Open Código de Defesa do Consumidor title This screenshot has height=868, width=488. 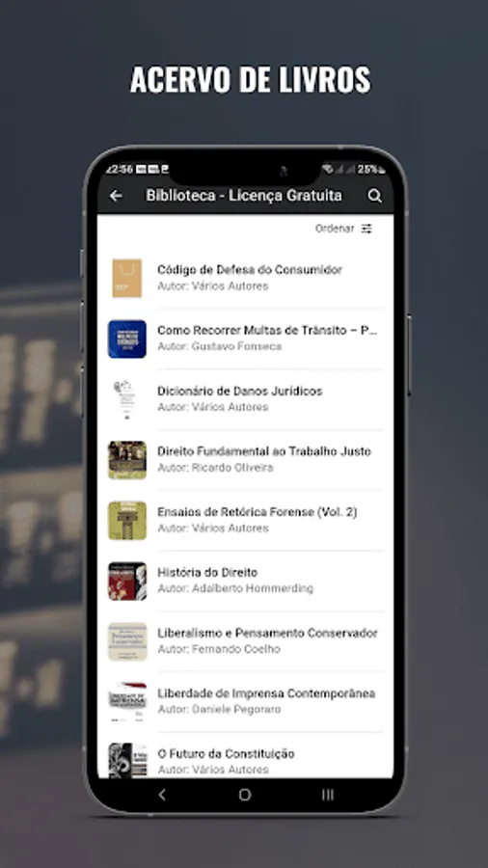point(250,270)
